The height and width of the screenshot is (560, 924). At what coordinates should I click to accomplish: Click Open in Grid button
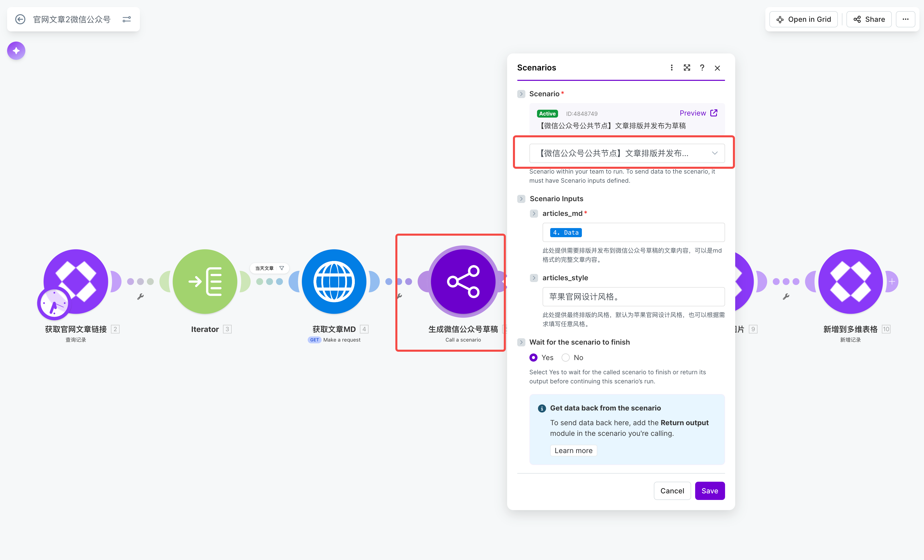pos(804,19)
